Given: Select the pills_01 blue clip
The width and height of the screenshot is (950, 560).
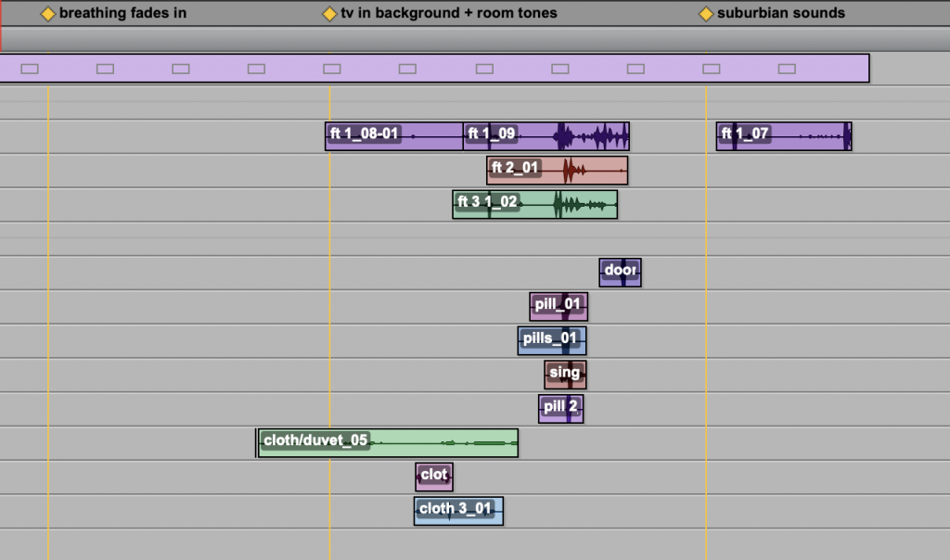Looking at the screenshot, I should pyautogui.click(x=552, y=340).
